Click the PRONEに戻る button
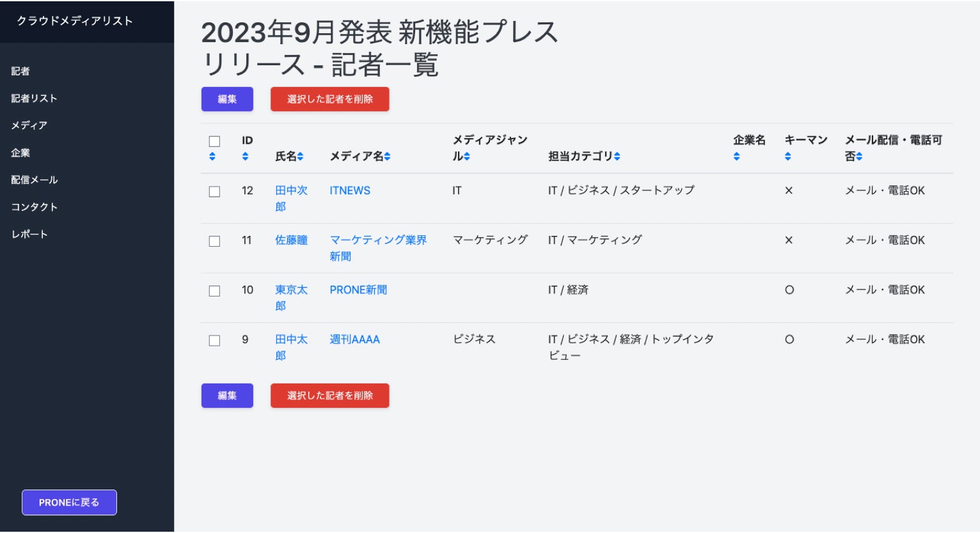980x533 pixels. (x=69, y=502)
